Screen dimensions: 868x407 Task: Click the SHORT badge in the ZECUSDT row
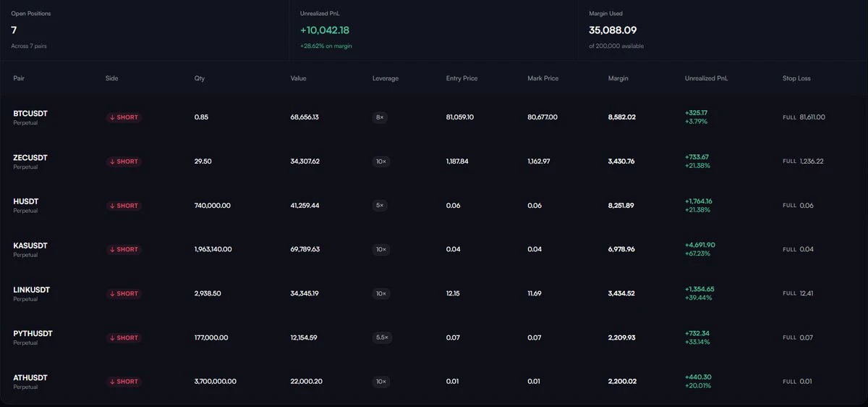tap(124, 161)
